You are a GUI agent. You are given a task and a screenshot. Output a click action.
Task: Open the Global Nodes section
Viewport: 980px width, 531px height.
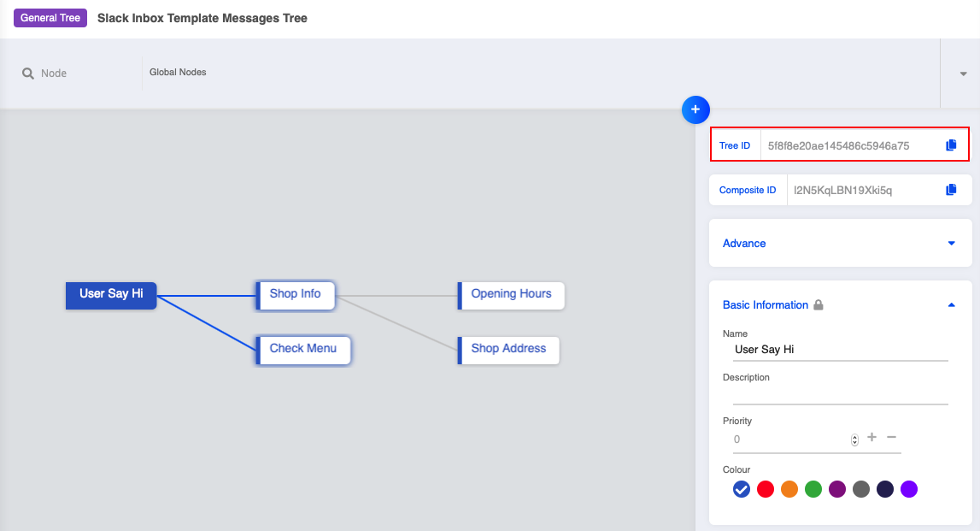178,72
